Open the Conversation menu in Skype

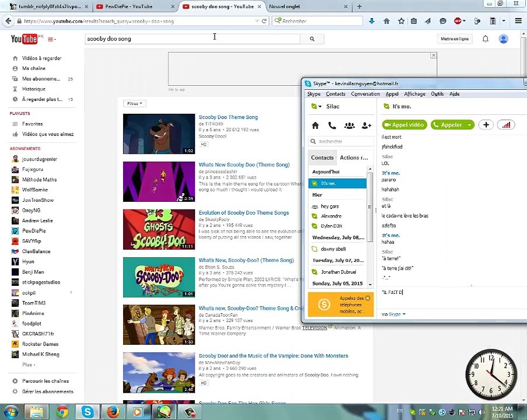point(365,94)
